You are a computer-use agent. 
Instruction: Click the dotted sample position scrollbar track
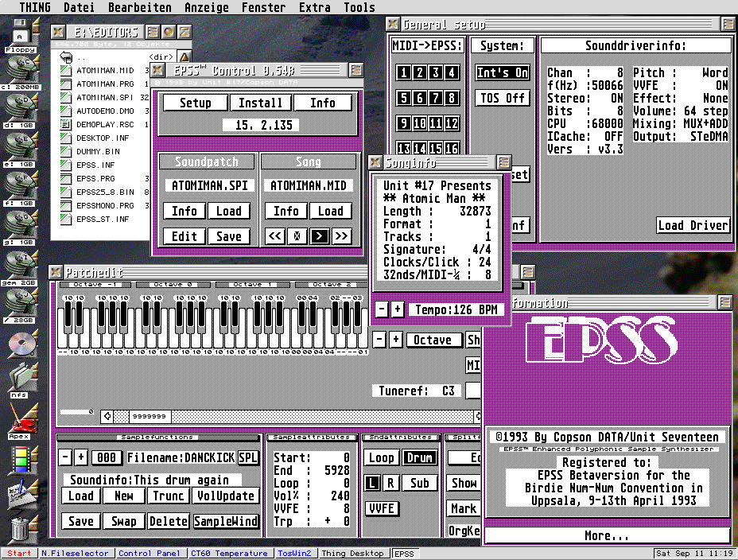[x=323, y=416]
